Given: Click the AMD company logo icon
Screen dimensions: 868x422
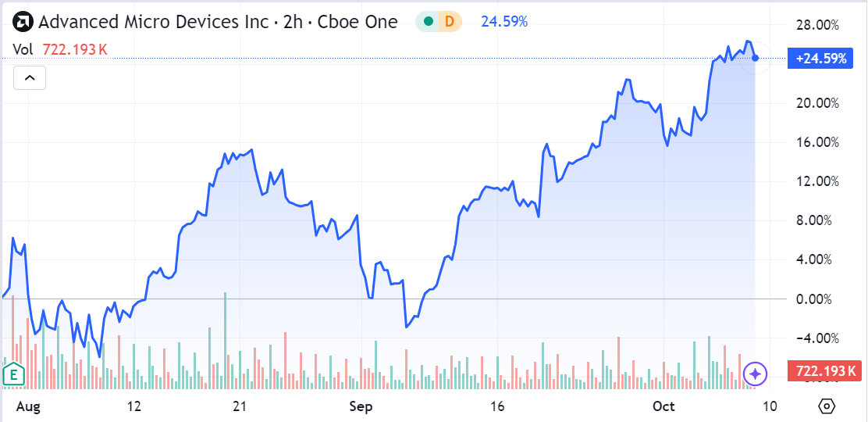Looking at the screenshot, I should (23, 22).
